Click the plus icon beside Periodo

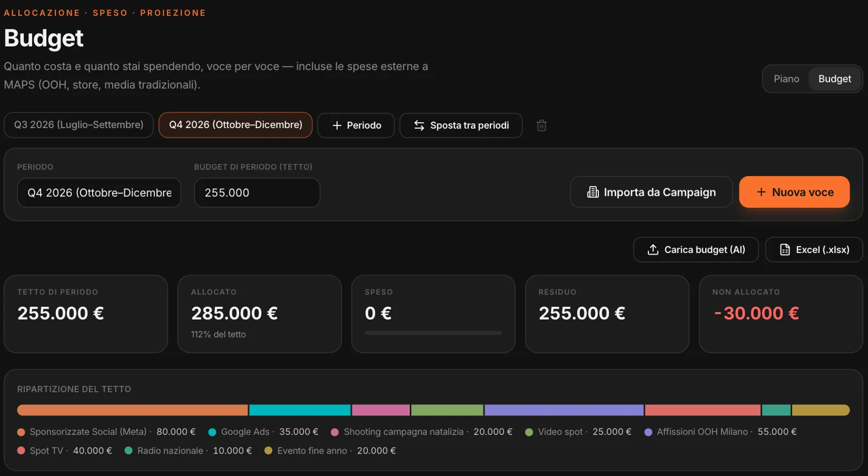[x=337, y=125]
